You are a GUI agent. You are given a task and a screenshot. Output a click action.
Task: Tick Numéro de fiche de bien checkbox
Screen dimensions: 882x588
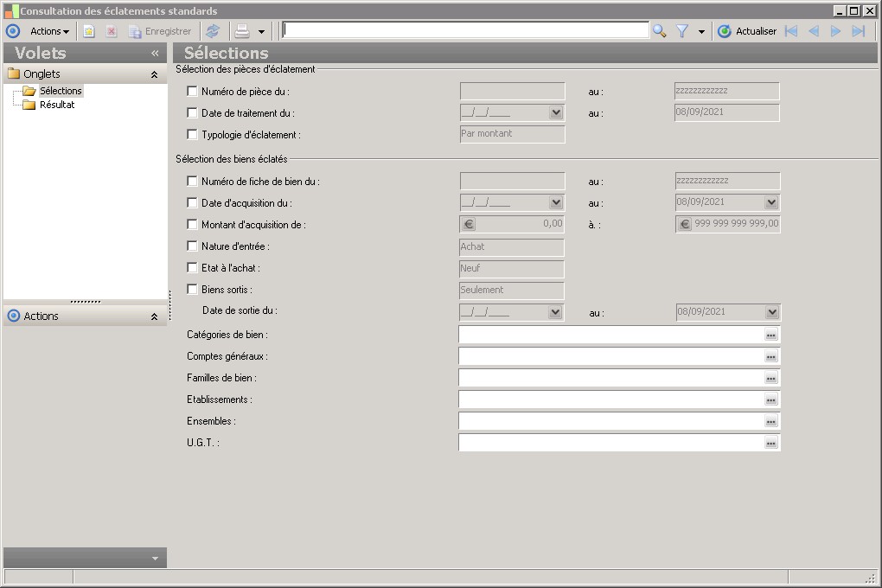(x=192, y=182)
